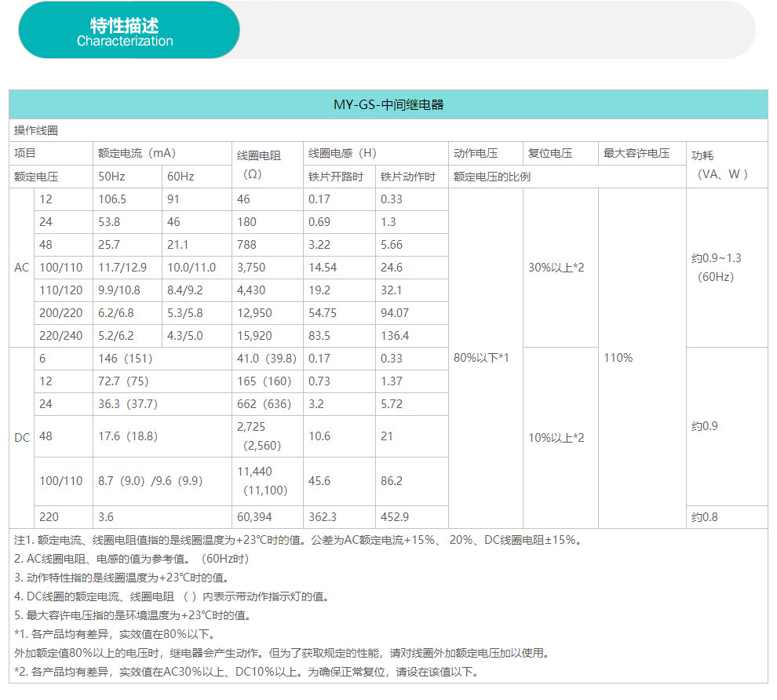This screenshot has width=777, height=700.
Task: Click the DC group label
Action: pos(22,438)
